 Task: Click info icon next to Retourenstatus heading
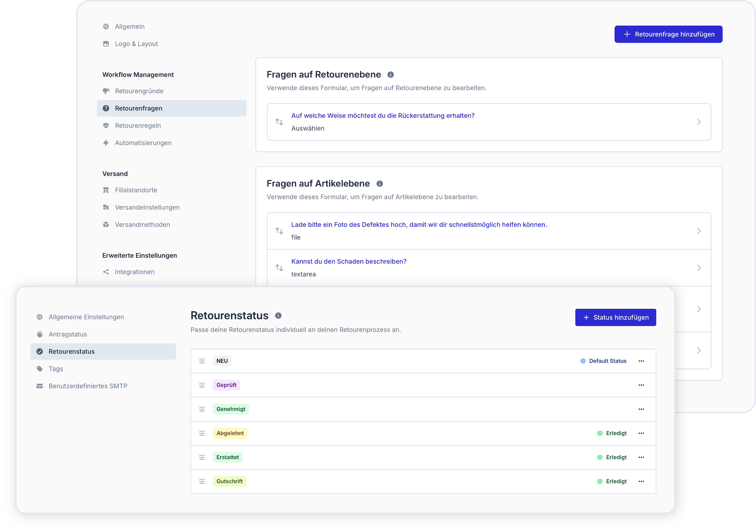[x=278, y=315]
